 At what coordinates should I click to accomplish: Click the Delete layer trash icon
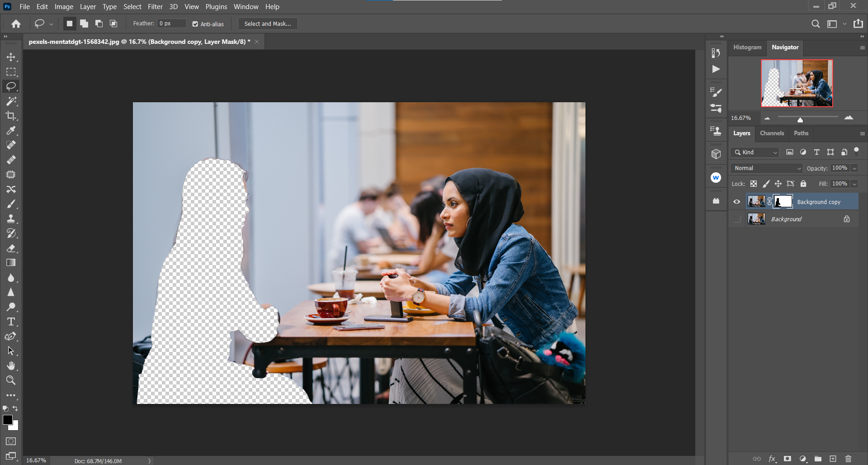(x=848, y=459)
